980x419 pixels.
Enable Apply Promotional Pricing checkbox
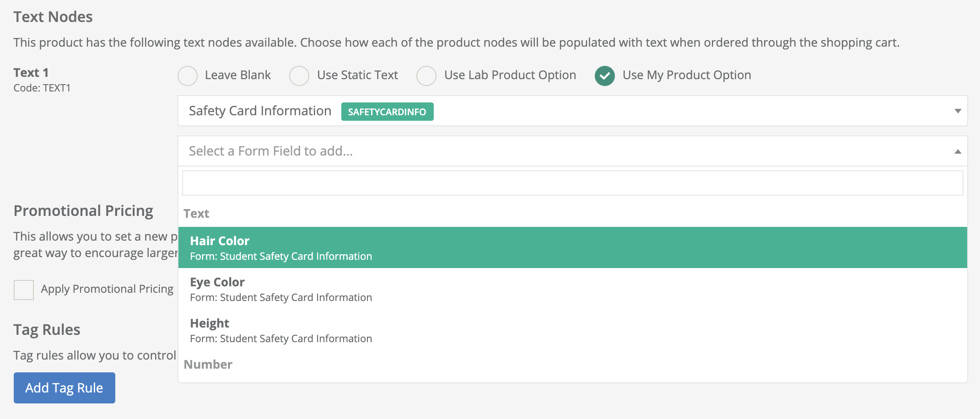click(x=24, y=290)
